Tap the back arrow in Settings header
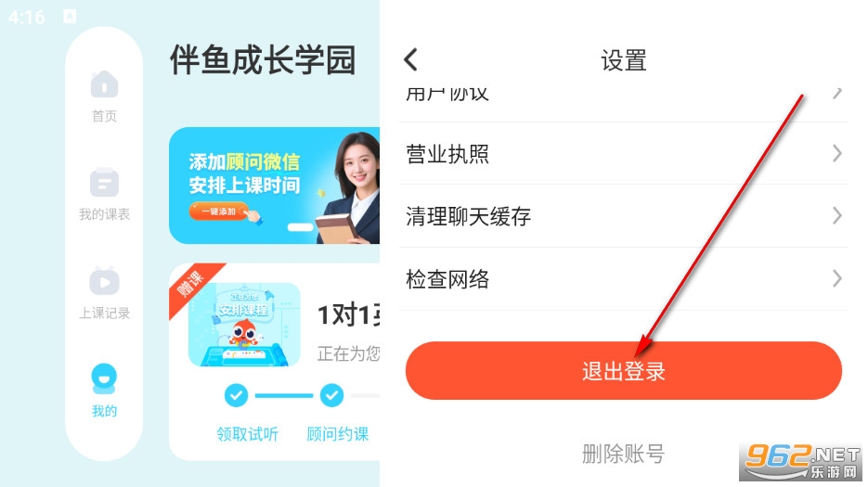Screen dimensions: 868x487 click(x=410, y=59)
